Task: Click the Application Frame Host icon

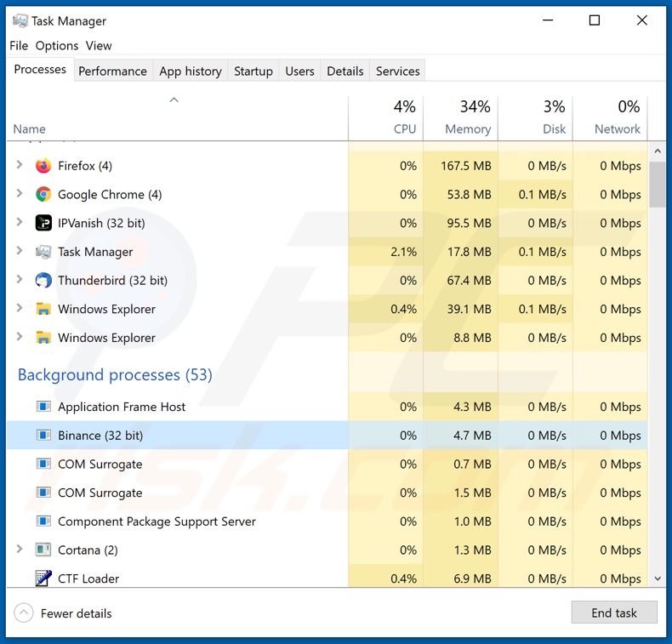Action: click(x=43, y=407)
